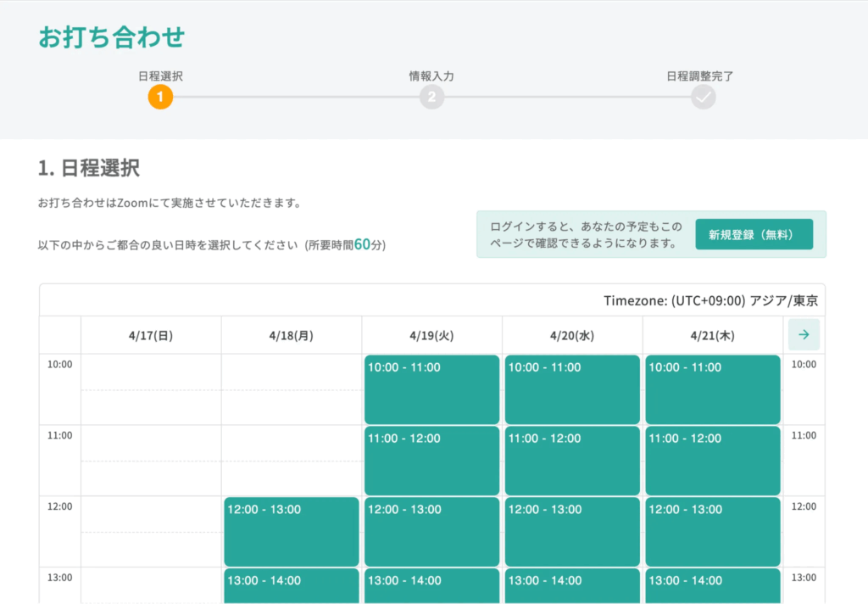Click the 日程選択 step label
Viewport: 868px width, 604px height.
point(160,75)
